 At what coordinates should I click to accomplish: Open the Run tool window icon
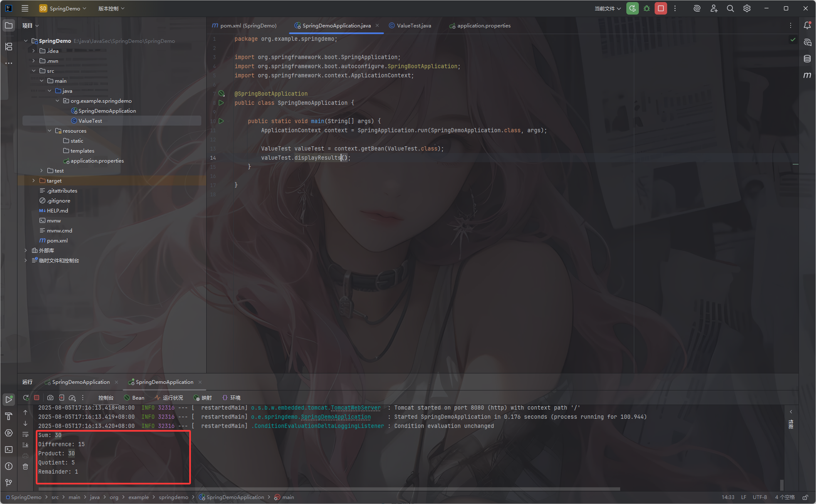tap(9, 400)
